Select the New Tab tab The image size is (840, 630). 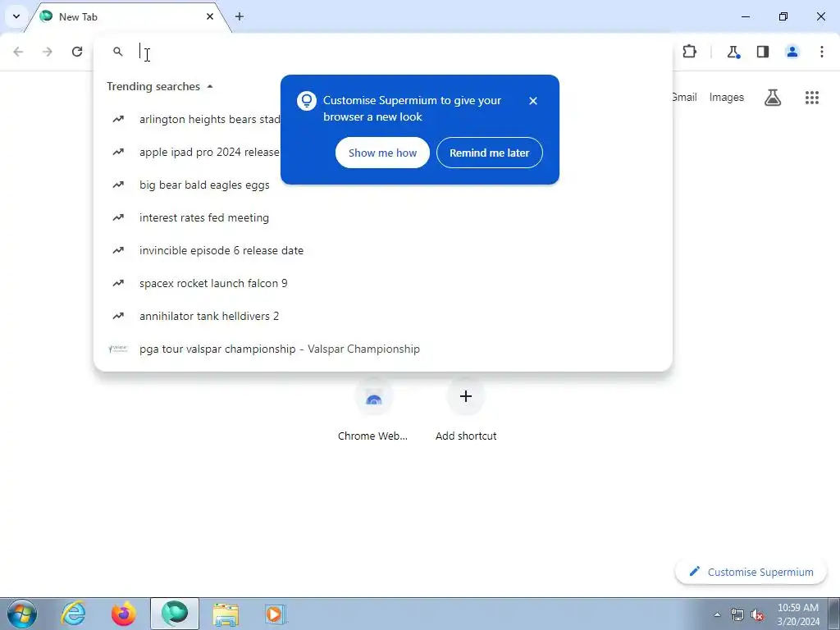[x=129, y=16]
